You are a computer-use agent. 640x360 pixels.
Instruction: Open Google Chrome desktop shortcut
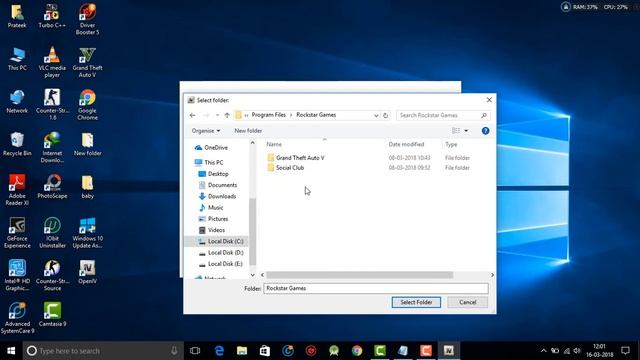[x=87, y=105]
